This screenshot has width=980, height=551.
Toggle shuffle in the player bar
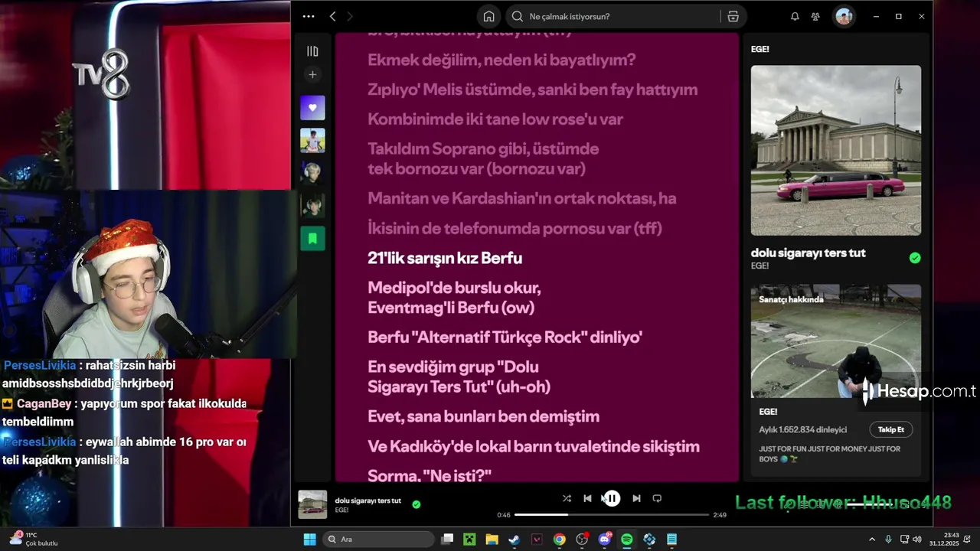click(x=567, y=498)
